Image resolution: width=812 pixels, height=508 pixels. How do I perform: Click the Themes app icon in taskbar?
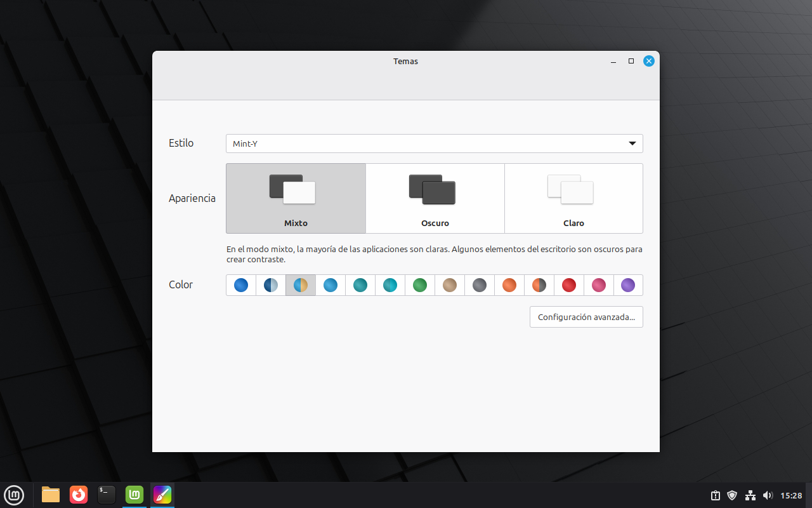[x=162, y=494]
